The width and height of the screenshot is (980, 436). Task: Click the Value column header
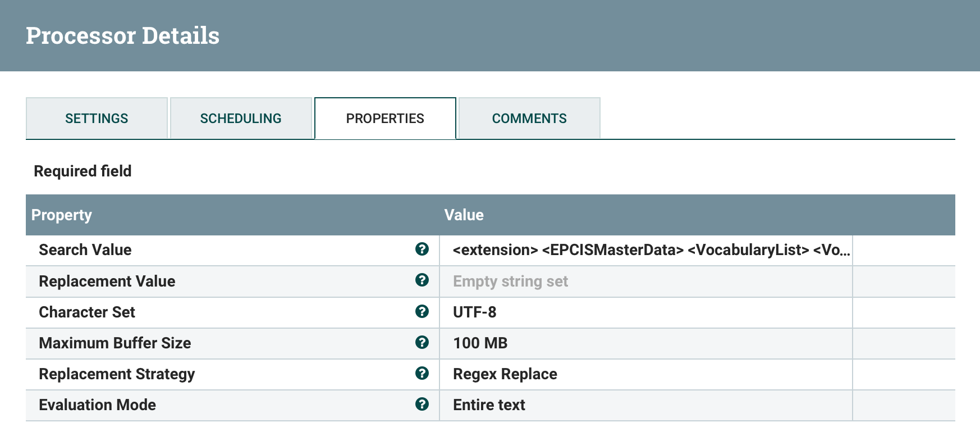(464, 215)
